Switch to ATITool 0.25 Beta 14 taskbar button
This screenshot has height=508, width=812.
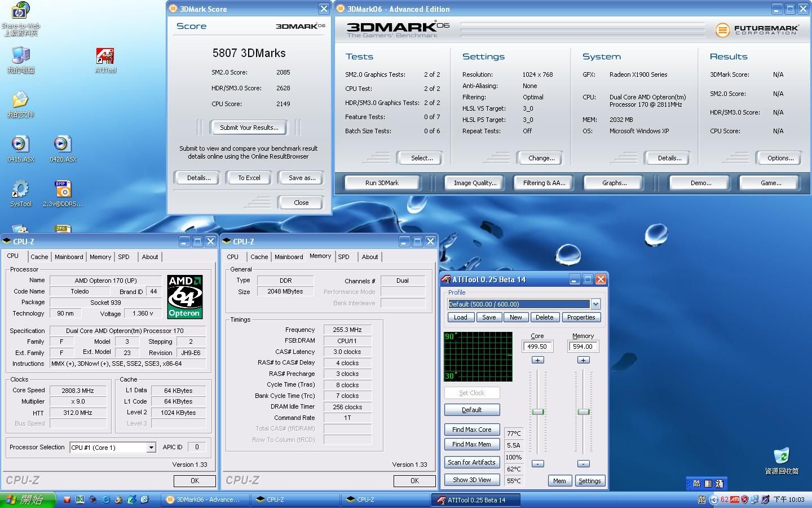click(x=476, y=500)
